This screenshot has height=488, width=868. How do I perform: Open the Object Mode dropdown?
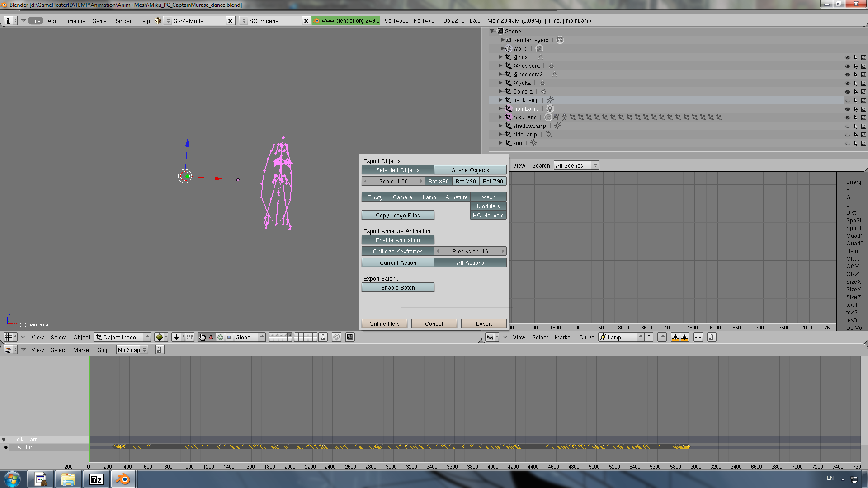pyautogui.click(x=123, y=337)
